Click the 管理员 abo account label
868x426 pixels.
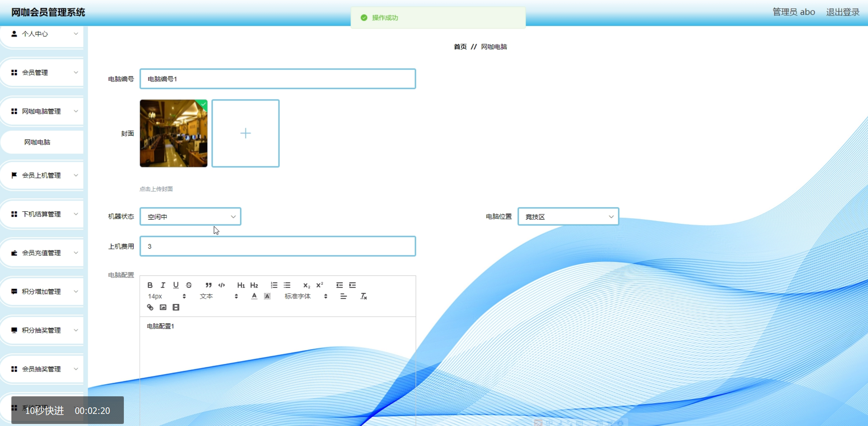point(793,12)
